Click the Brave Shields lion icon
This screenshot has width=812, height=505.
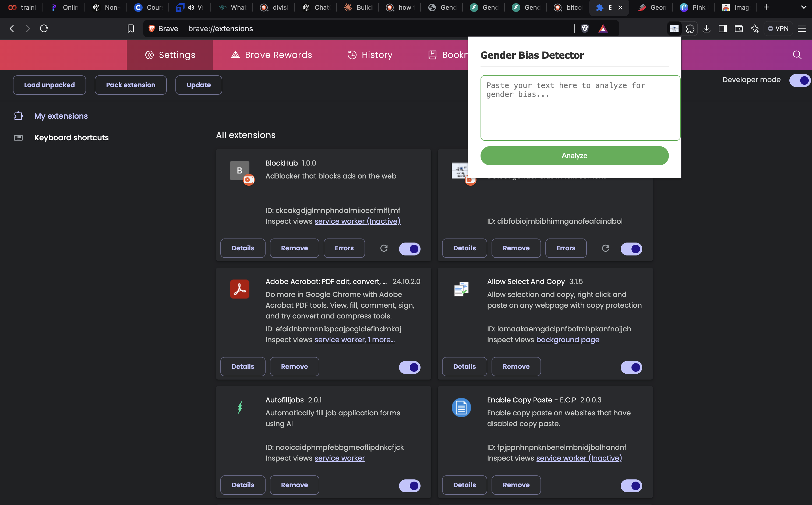(x=584, y=28)
